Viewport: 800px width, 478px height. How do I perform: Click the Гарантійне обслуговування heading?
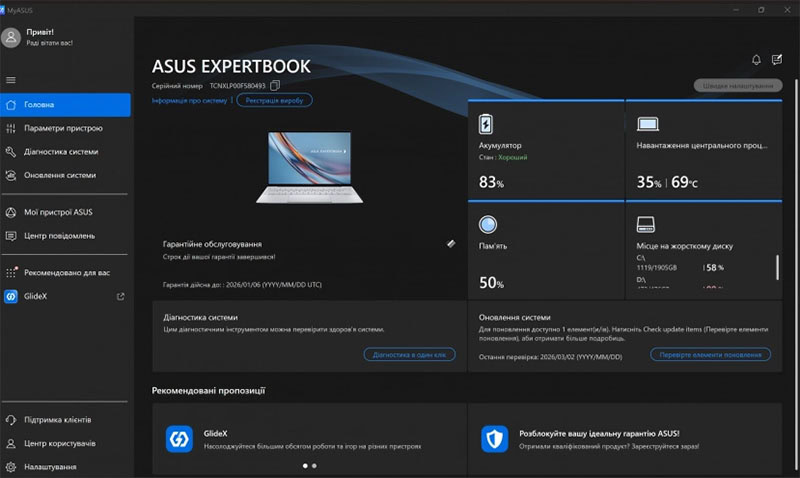[212, 244]
